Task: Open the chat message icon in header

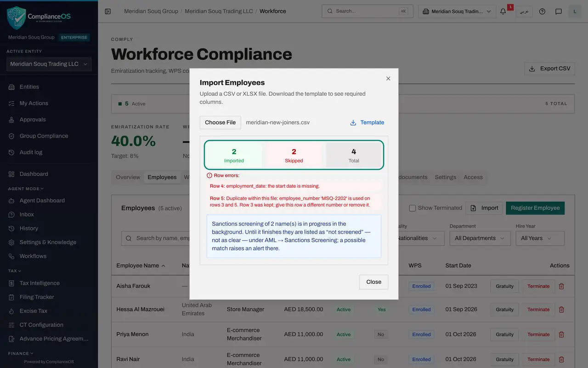Action: click(559, 11)
